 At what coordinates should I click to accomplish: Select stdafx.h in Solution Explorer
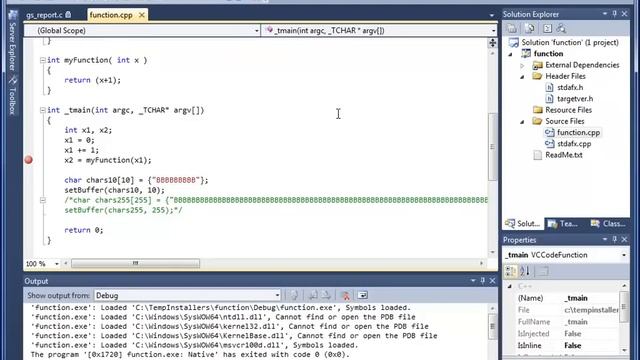(x=570, y=87)
